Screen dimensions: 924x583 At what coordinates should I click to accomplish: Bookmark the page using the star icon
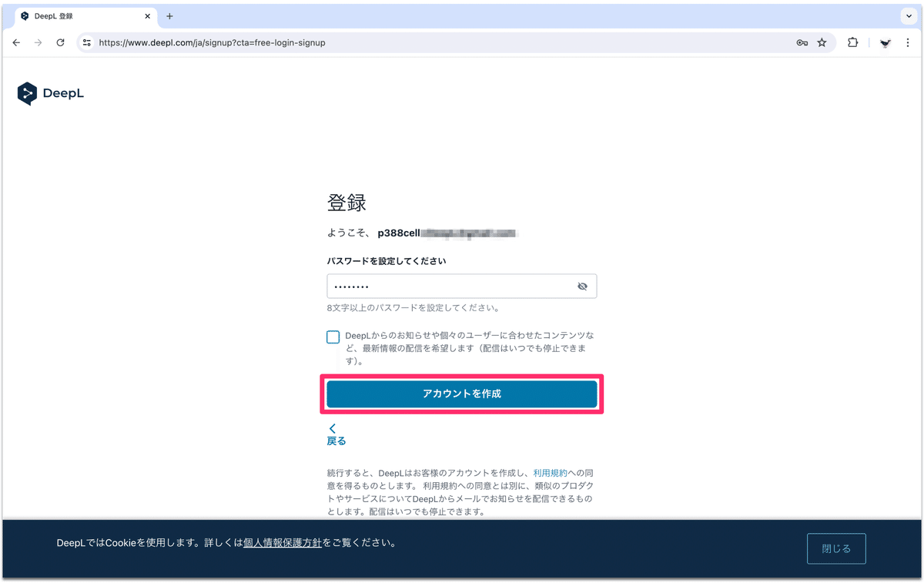(822, 42)
